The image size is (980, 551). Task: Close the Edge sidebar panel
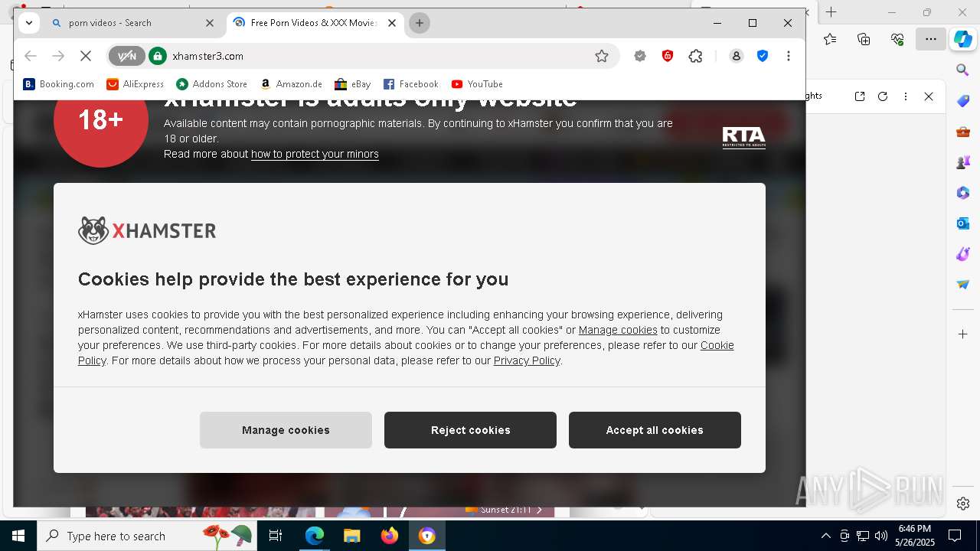929,96
